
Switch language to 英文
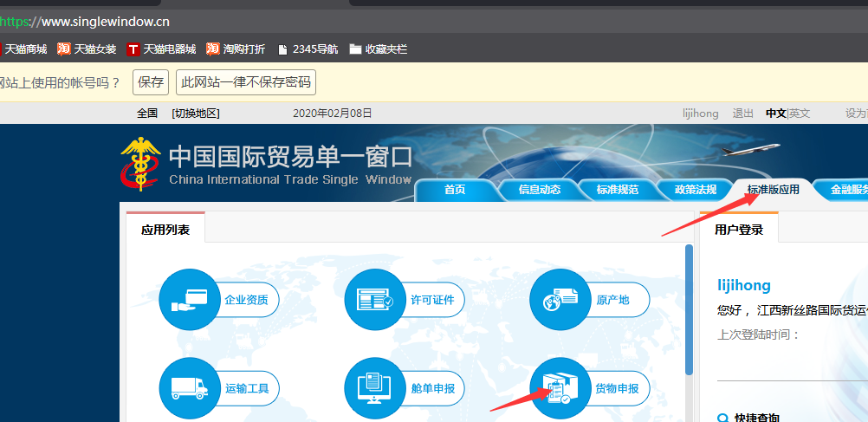pyautogui.click(x=800, y=114)
